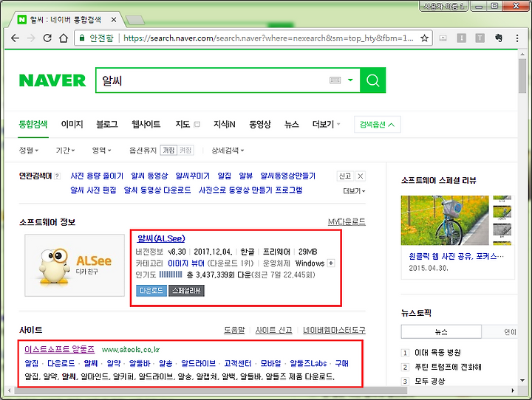The width and height of the screenshot is (532, 400).
Task: Select the 뉴스 tab in 뉴스토픽 panel
Action: point(441,331)
